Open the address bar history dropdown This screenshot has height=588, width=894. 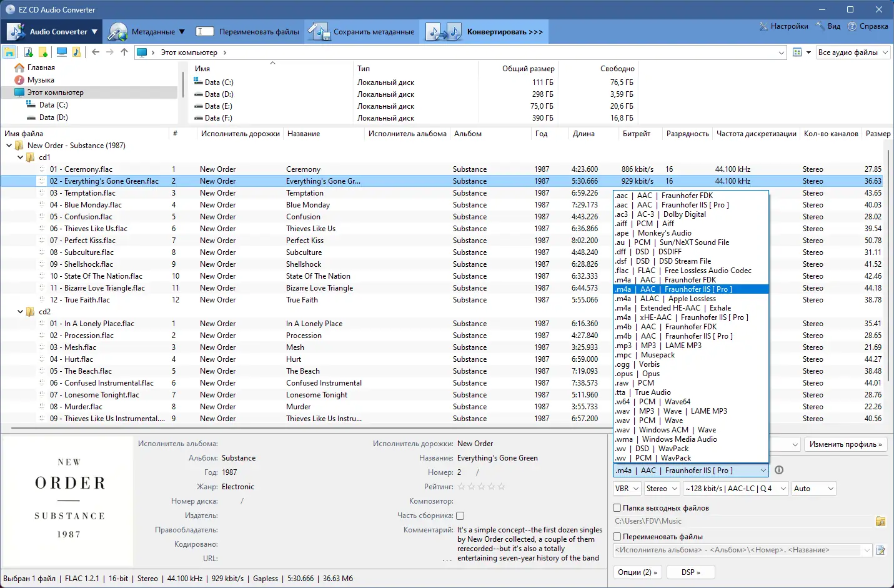point(782,52)
